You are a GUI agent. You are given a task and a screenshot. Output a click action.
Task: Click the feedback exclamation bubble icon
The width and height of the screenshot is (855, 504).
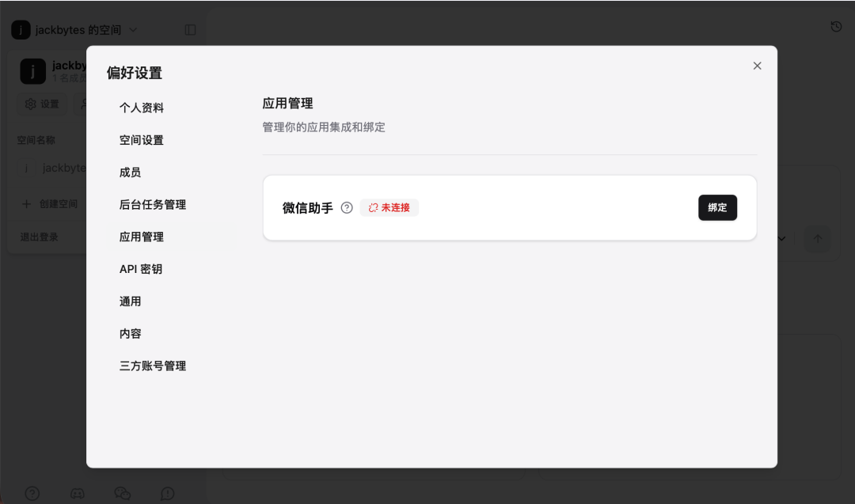[168, 493]
